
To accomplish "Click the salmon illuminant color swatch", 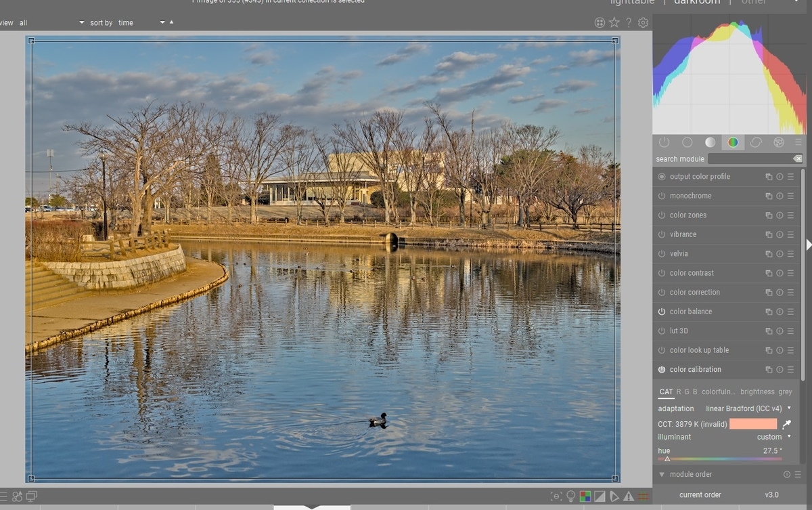I will 753,424.
